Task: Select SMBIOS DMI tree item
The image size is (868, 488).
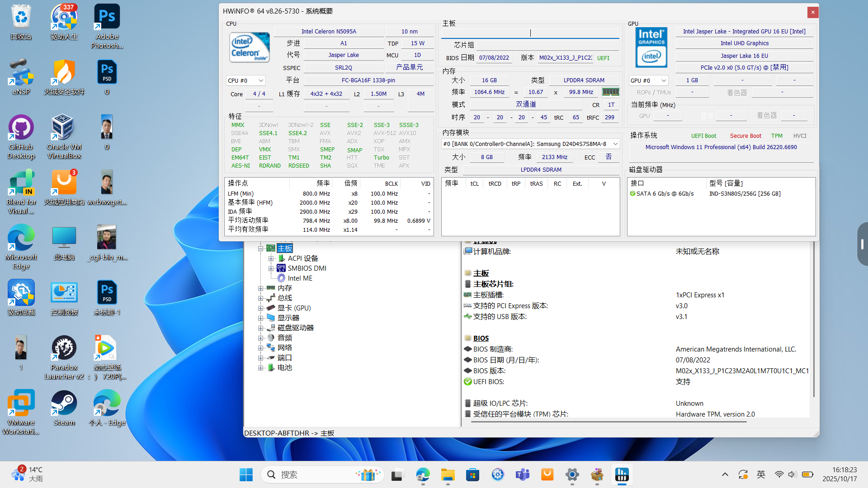Action: click(x=307, y=268)
